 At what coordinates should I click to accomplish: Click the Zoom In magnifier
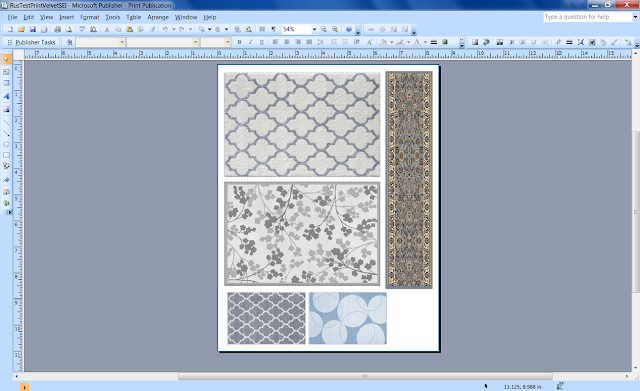coord(335,29)
